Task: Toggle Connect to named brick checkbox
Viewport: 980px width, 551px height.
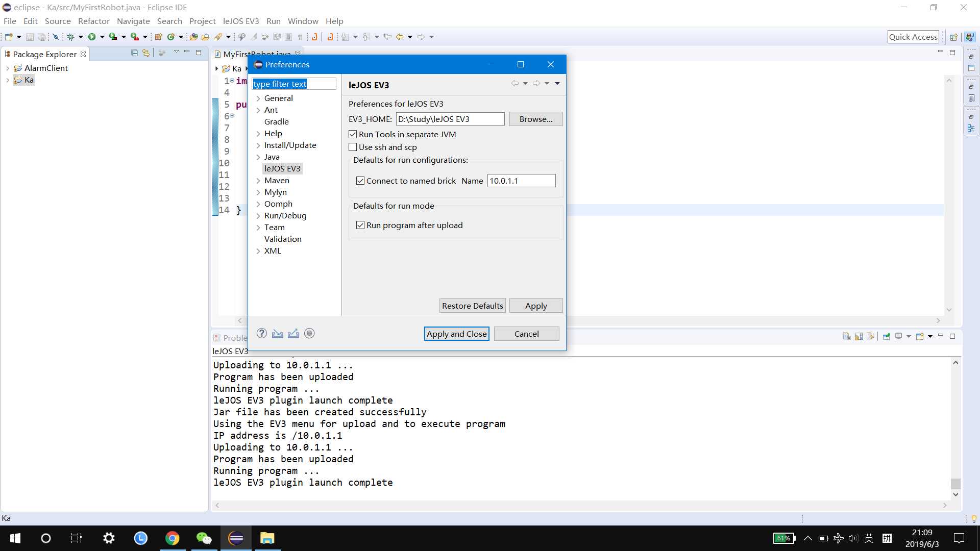Action: coord(360,181)
